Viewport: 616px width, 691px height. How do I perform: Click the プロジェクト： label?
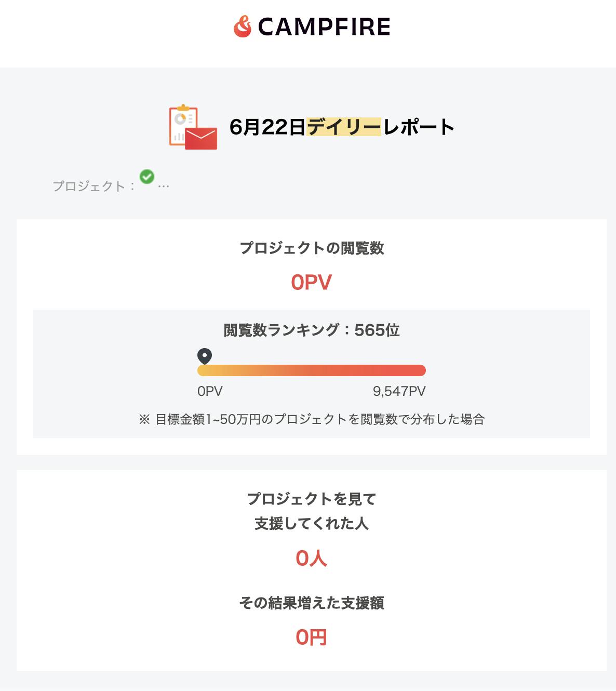click(x=93, y=186)
